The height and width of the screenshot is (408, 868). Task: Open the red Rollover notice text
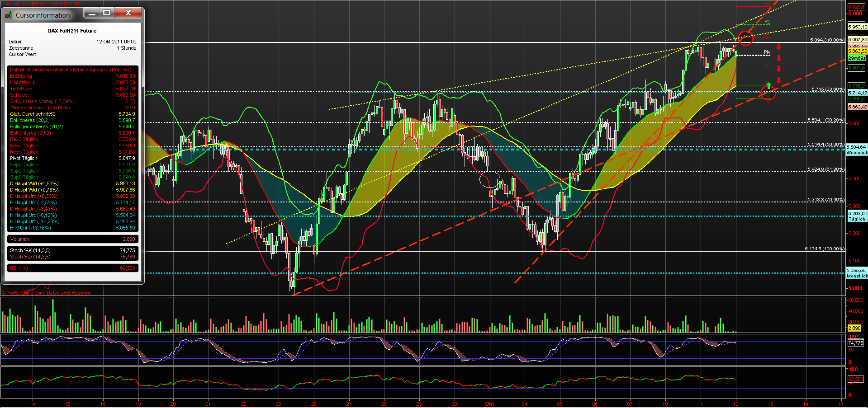[70, 70]
